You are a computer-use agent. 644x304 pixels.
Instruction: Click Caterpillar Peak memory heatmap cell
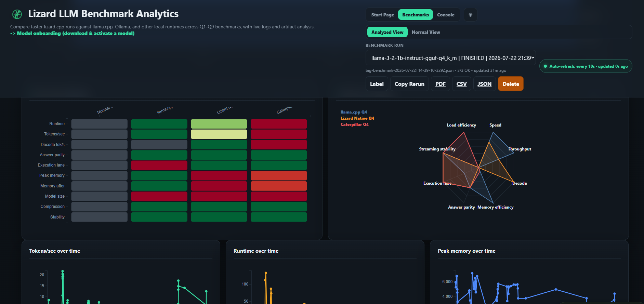tap(279, 175)
